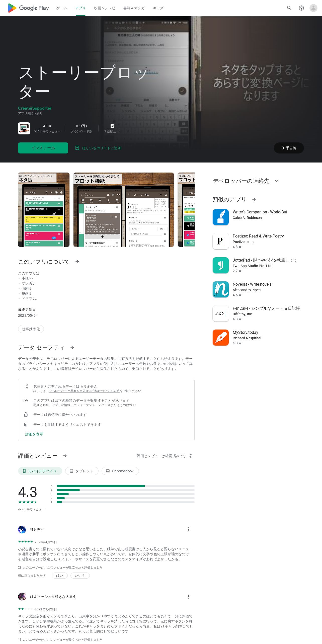Select タブレット review filter
The width and height of the screenshot is (322, 644).
82,471
